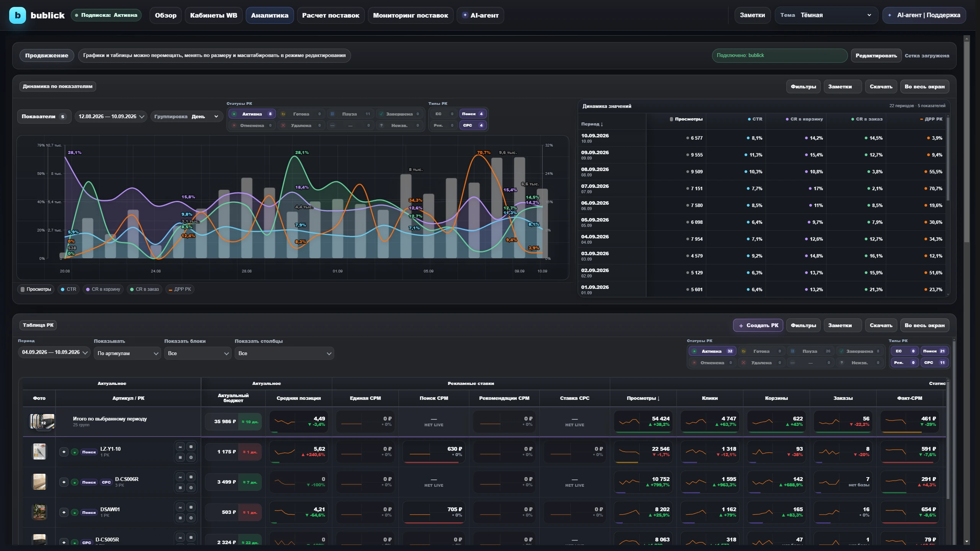Open chart icon in D-CS006R row

(x=180, y=477)
